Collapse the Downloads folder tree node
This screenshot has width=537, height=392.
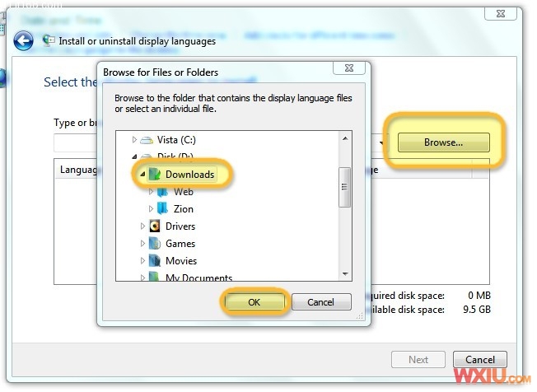click(x=142, y=175)
